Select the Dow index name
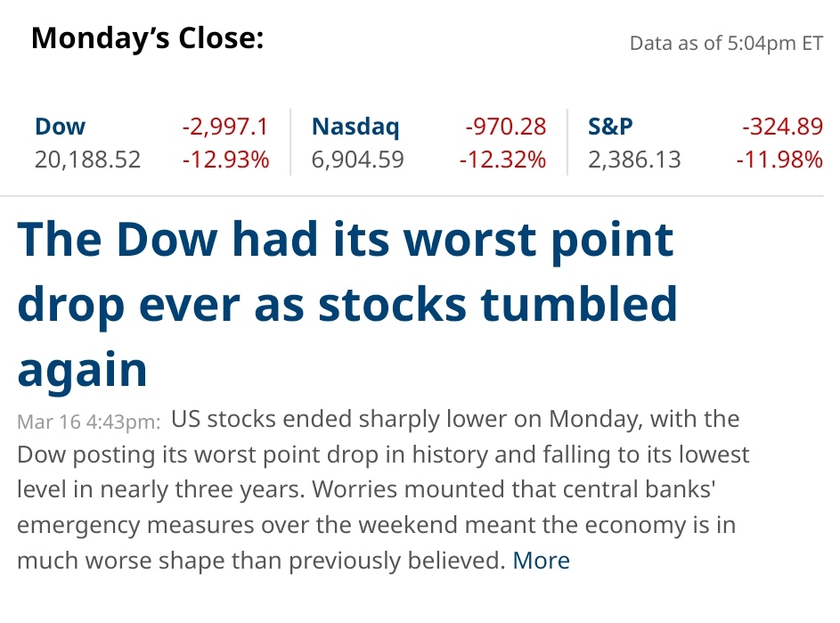This screenshot has height=623, width=840. [x=60, y=127]
